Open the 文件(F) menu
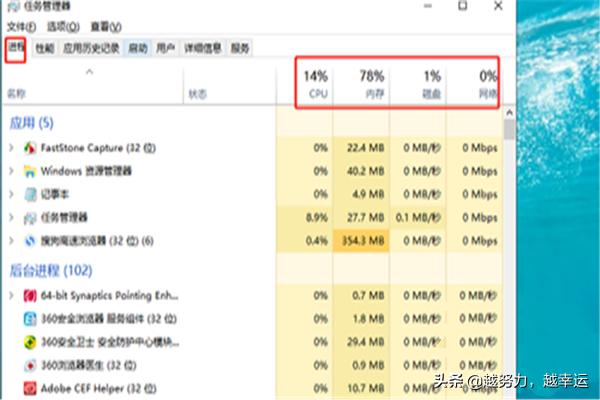Viewport: 600px width, 400px height. coord(22,26)
